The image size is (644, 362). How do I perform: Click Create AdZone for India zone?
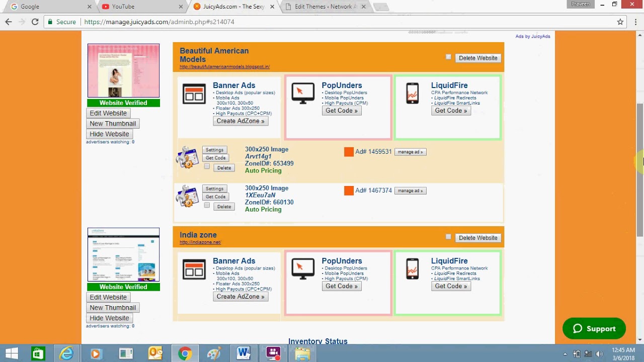click(x=240, y=297)
